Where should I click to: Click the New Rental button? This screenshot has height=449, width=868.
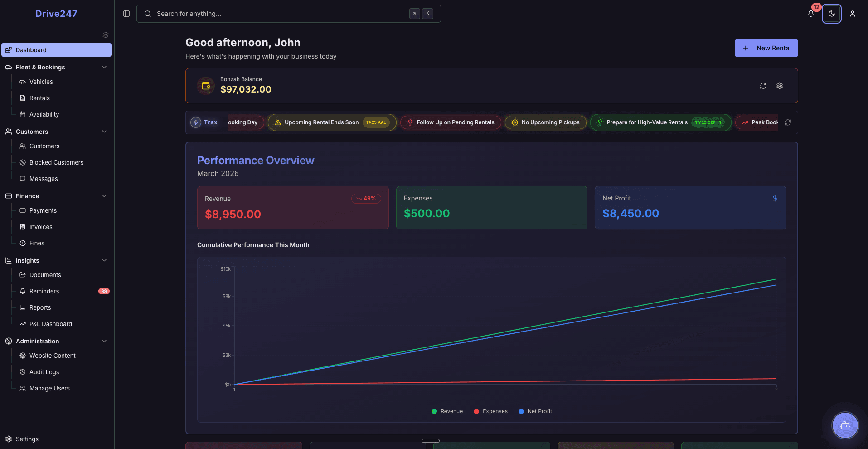tap(766, 48)
